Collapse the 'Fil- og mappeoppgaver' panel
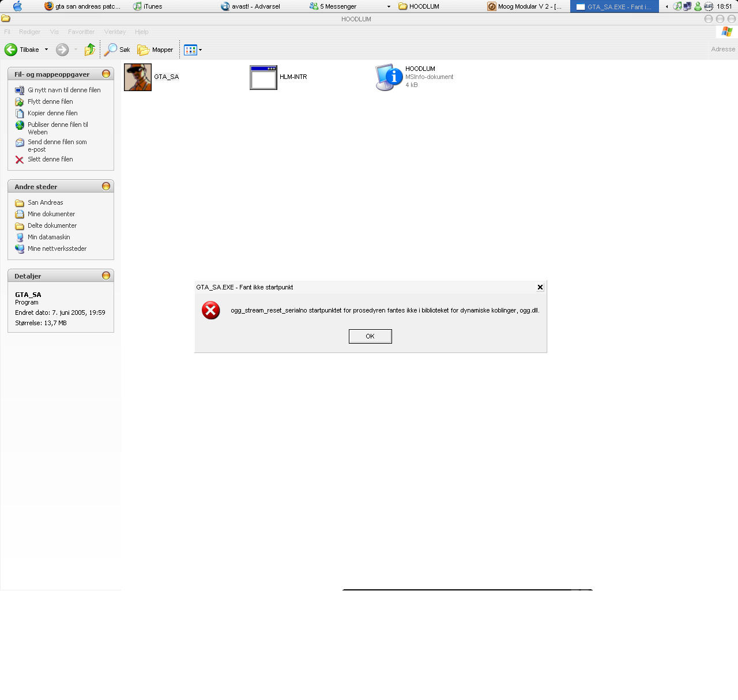The image size is (738, 700). 106,74
